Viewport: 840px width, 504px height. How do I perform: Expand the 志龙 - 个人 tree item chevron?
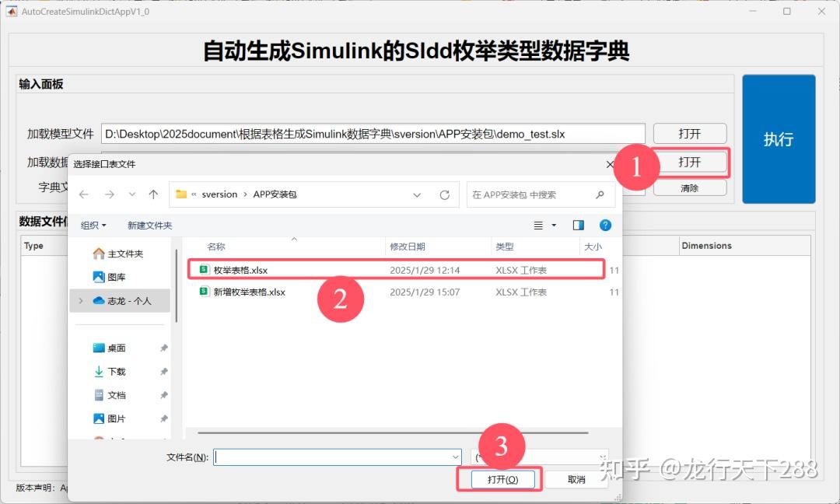click(81, 299)
